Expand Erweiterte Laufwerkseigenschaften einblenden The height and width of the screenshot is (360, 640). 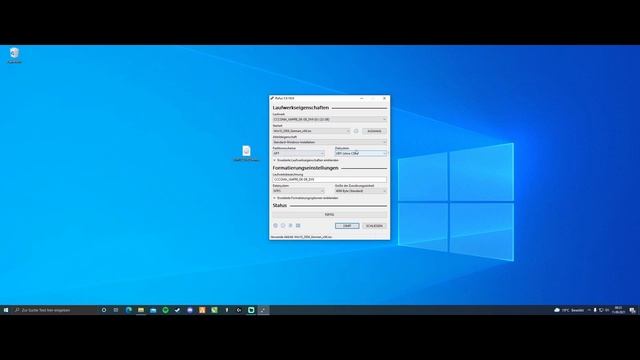[306, 160]
